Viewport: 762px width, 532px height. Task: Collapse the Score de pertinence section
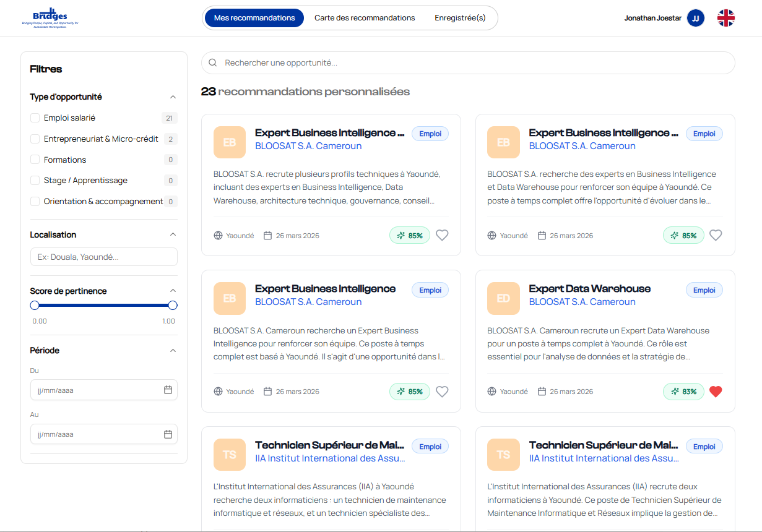click(x=173, y=291)
